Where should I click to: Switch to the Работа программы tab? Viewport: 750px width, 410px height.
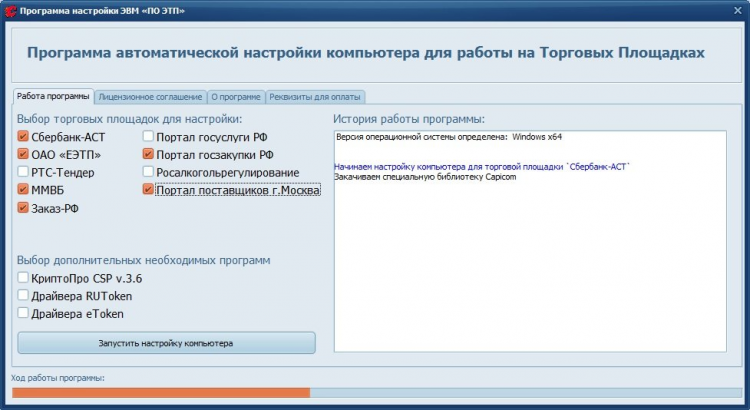pyautogui.click(x=53, y=96)
